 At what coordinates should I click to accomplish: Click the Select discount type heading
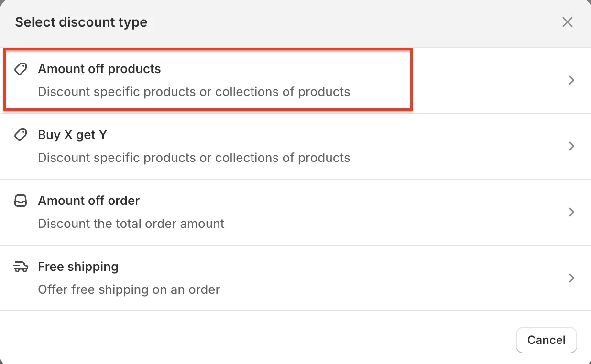tap(81, 22)
